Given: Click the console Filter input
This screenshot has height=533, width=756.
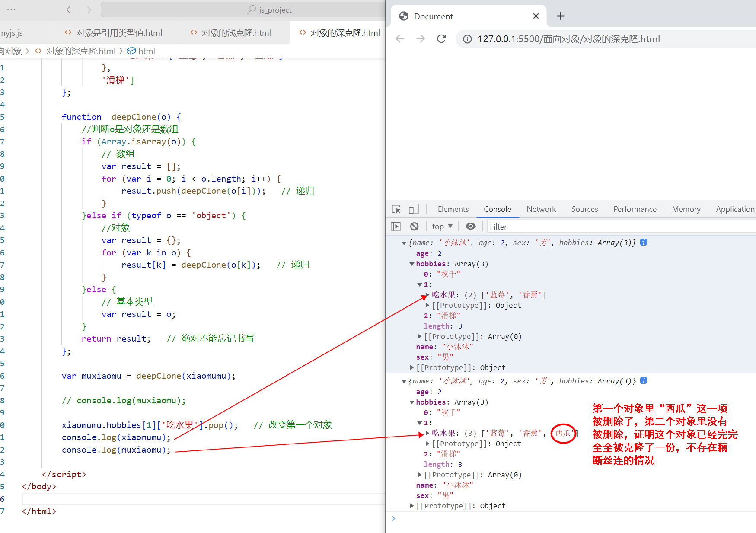Looking at the screenshot, I should click(x=622, y=227).
